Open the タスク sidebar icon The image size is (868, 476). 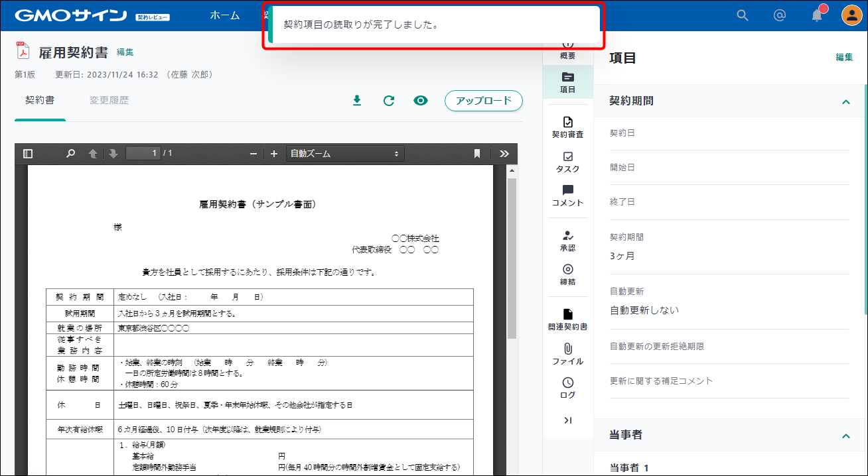(567, 162)
